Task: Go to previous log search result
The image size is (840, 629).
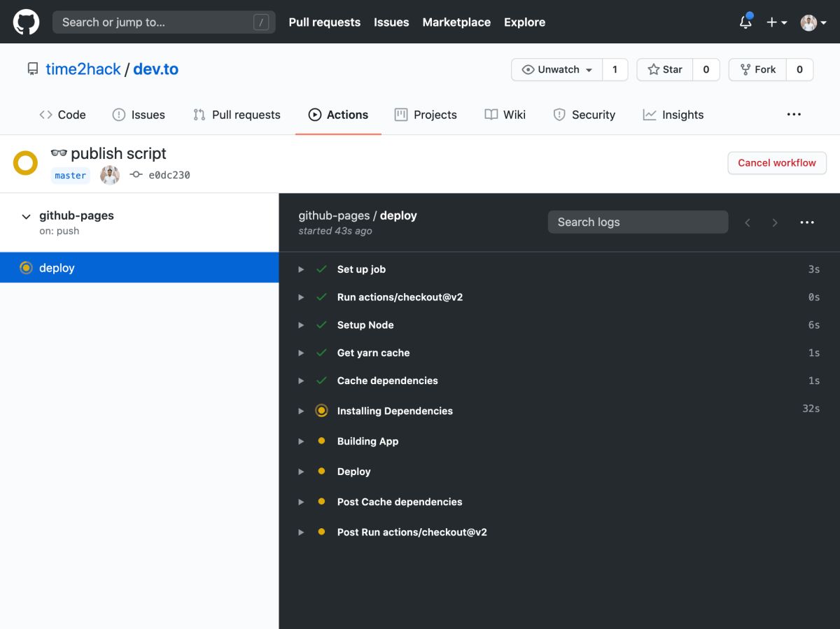Action: pos(748,222)
